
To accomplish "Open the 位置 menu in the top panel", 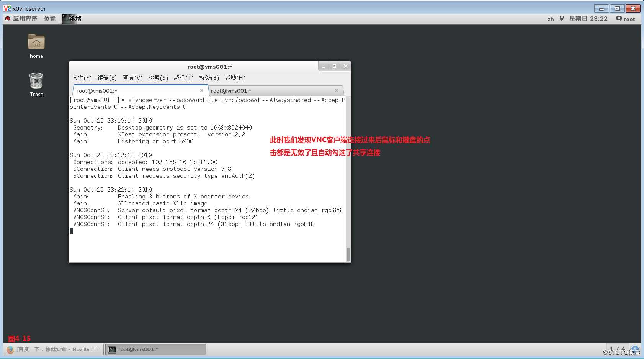I will click(x=49, y=19).
